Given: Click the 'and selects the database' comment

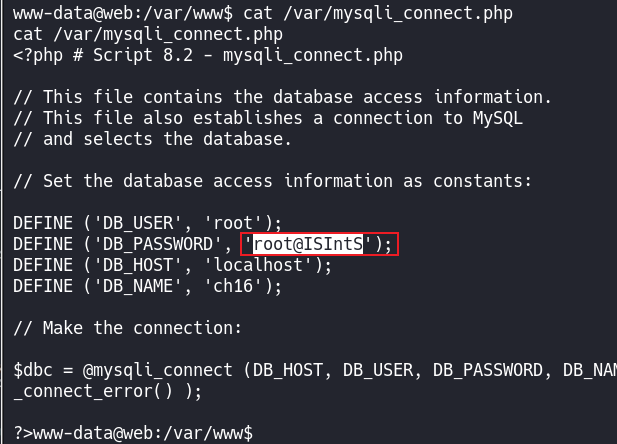Looking at the screenshot, I should [x=152, y=139].
